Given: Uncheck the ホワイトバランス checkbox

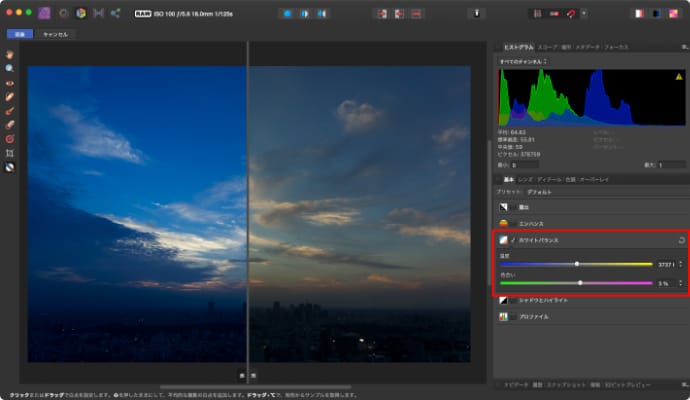Looking at the screenshot, I should point(513,240).
